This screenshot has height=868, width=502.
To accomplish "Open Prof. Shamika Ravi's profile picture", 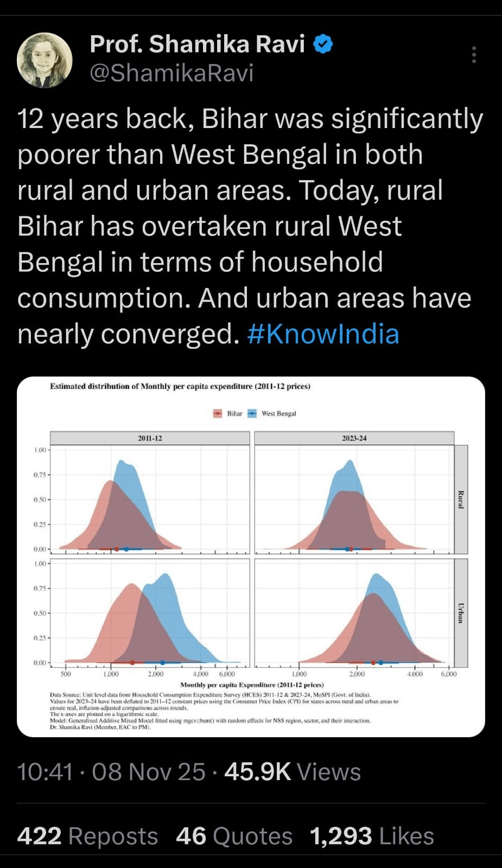I will coord(45,60).
